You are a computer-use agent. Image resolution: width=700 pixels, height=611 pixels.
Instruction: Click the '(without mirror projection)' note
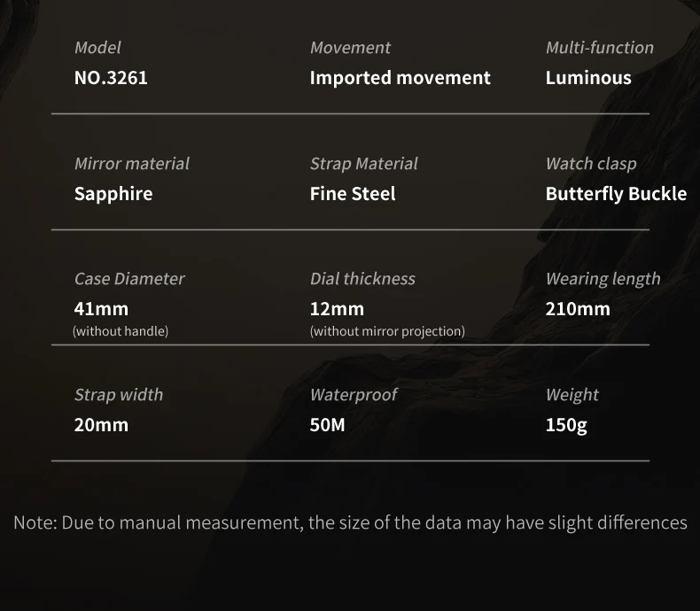387,331
